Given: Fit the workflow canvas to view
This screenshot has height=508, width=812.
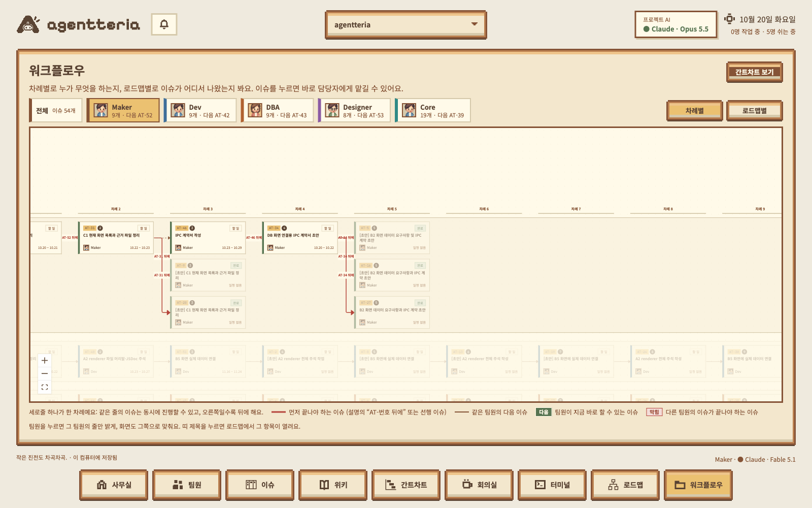Looking at the screenshot, I should (x=45, y=387).
